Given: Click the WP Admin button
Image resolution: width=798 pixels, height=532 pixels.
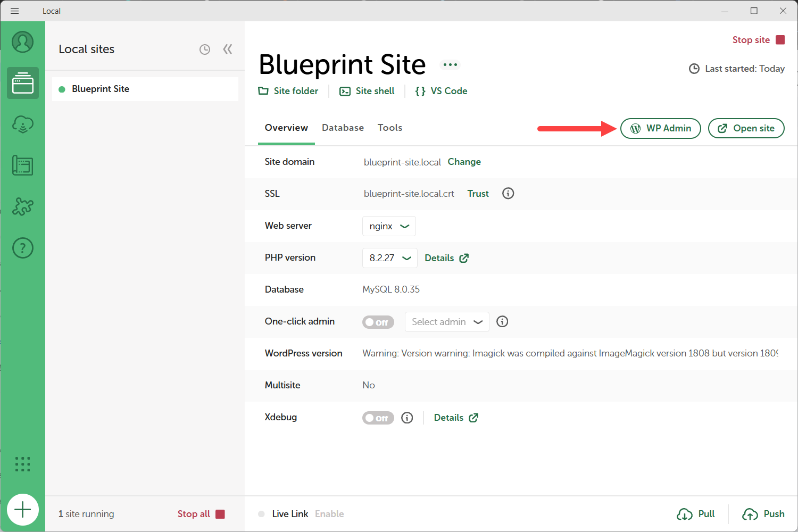Looking at the screenshot, I should coord(660,128).
